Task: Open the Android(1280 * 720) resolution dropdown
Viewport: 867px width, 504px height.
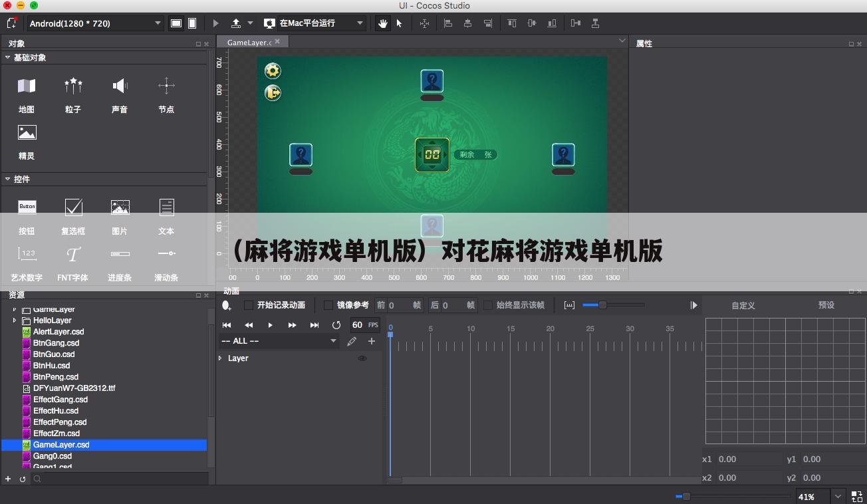Action: coord(95,23)
